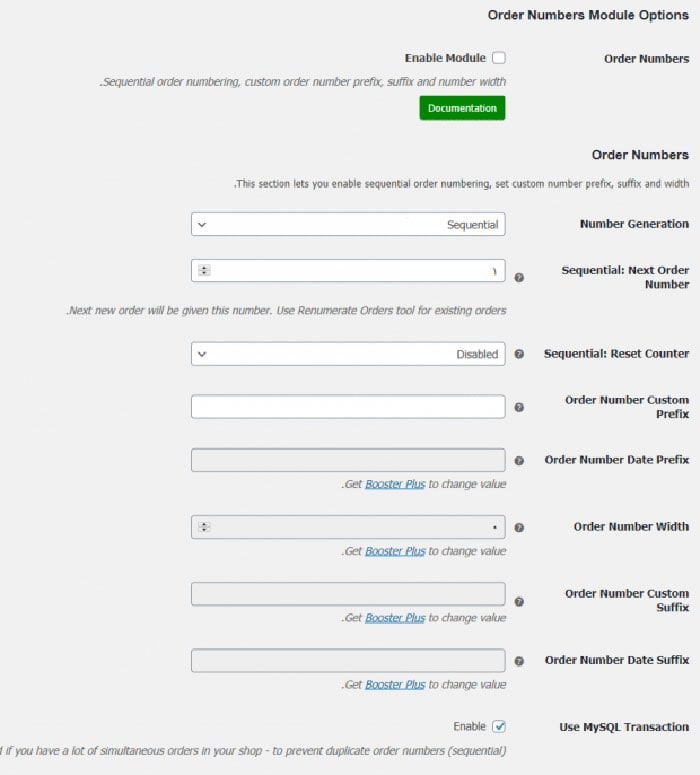Viewport: 700px width, 775px height.
Task: Open the Documentation button
Action: (x=462, y=108)
